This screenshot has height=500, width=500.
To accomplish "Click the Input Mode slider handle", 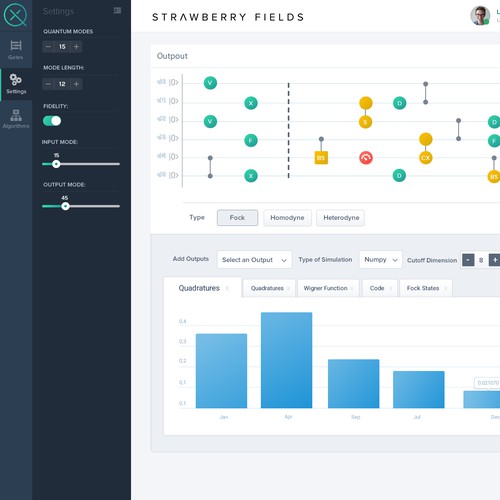I will (x=56, y=164).
